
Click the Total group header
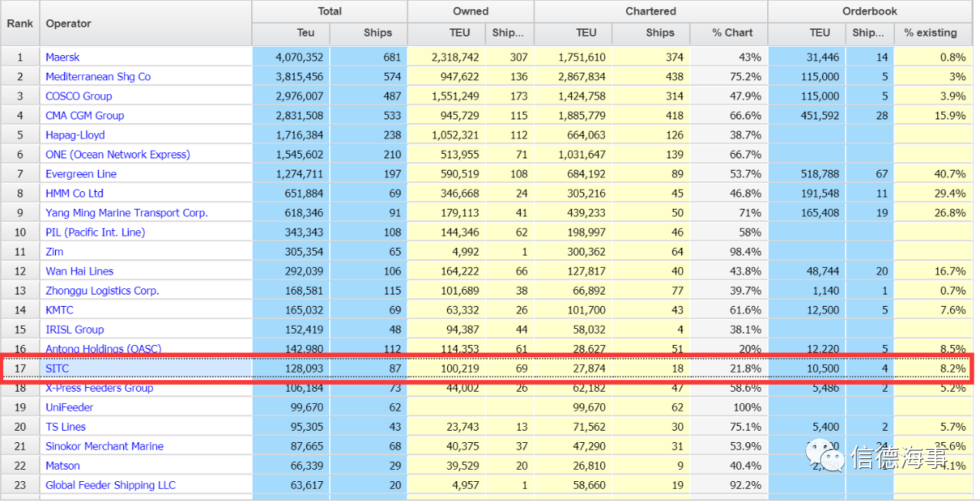click(330, 11)
